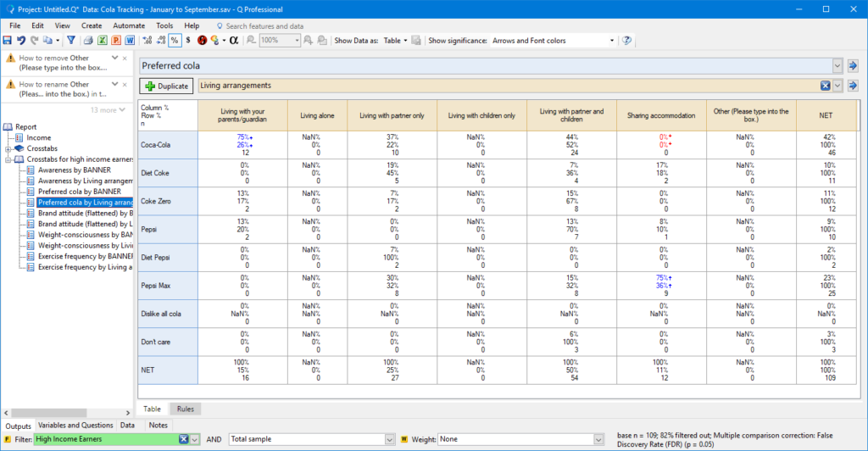Screen dimensions: 868x451
Task: Export to Word via the blue W icon
Action: pyautogui.click(x=130, y=41)
